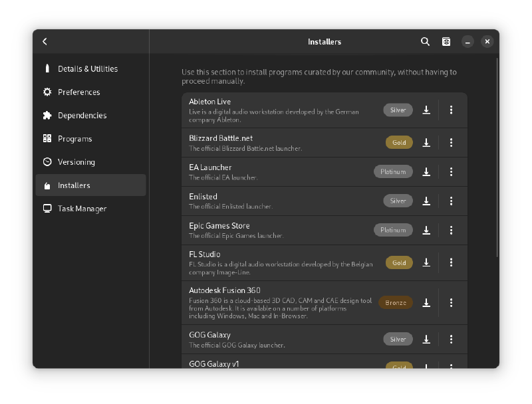Switch to Dependencies in the sidebar
532x404 pixels.
pos(82,116)
